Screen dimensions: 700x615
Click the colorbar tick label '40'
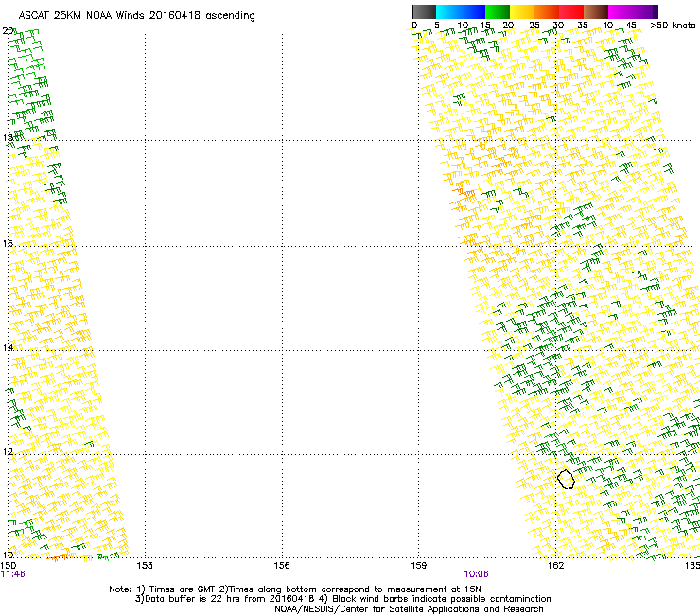607,26
